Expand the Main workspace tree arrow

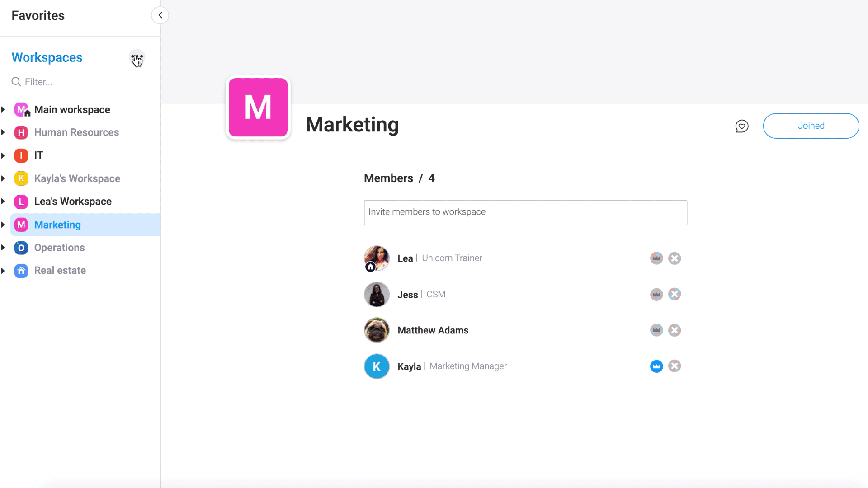[3, 109]
